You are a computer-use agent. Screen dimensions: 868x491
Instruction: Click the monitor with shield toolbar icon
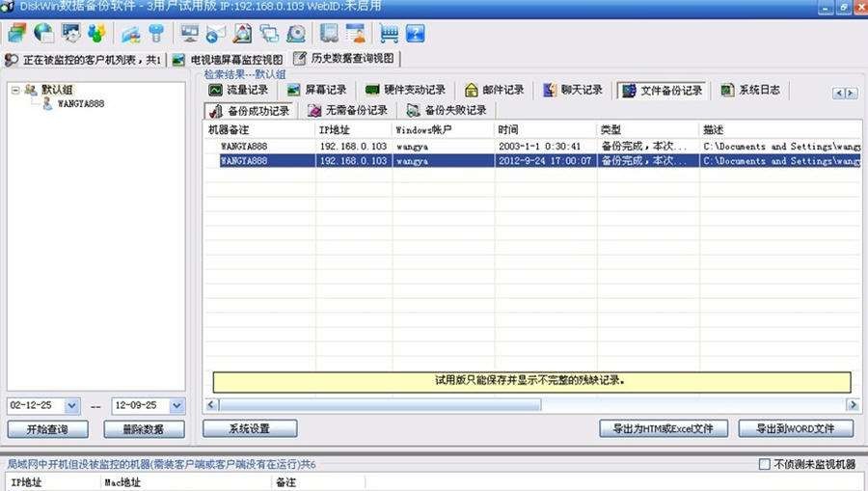(x=70, y=33)
